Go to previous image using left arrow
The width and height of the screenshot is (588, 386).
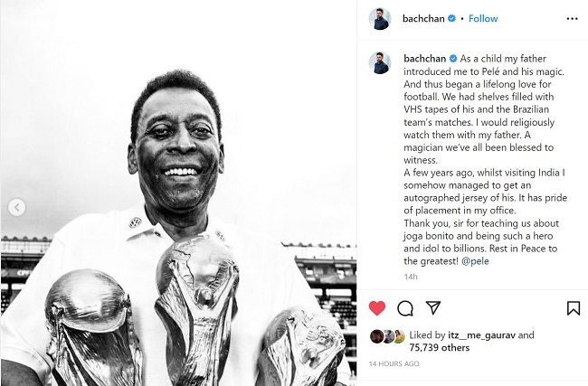tap(16, 208)
